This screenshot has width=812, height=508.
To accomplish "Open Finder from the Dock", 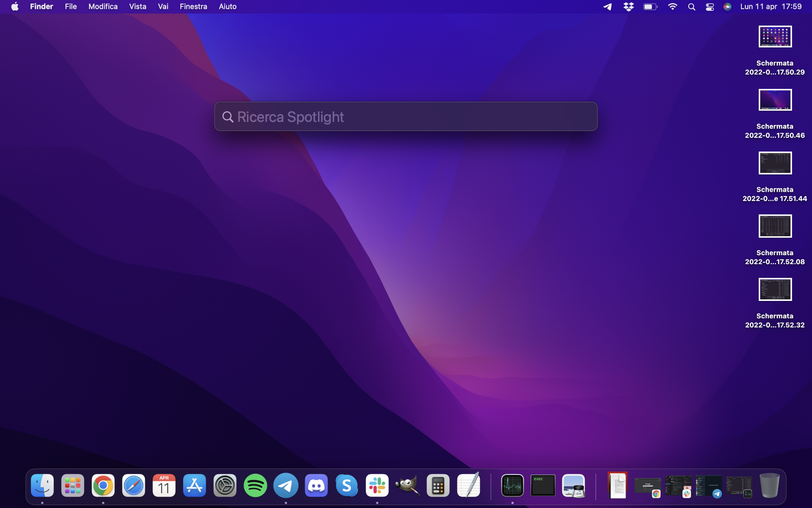I will (x=42, y=486).
